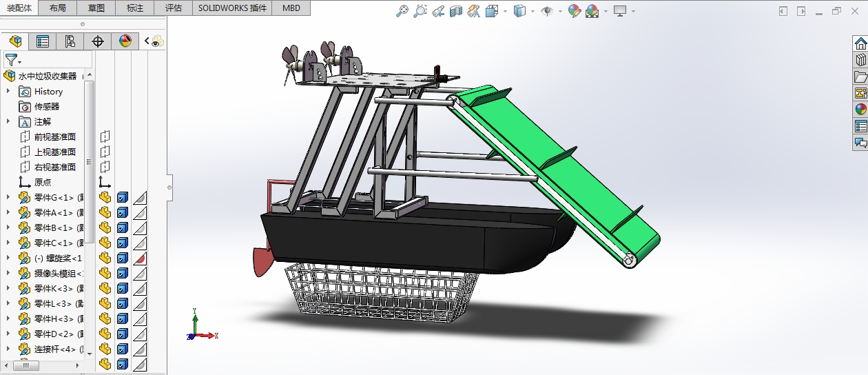868x375 pixels.
Task: Open the Hide/Show Items dropdown arrow
Action: coord(560,12)
